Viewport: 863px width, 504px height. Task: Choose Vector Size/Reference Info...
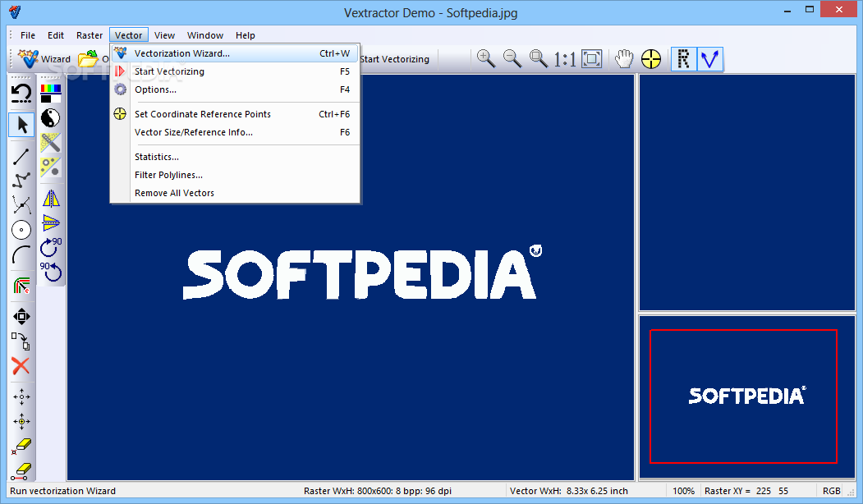pos(236,132)
